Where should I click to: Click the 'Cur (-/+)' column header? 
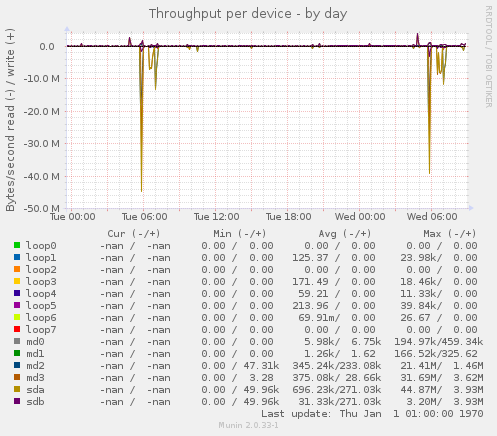point(134,234)
